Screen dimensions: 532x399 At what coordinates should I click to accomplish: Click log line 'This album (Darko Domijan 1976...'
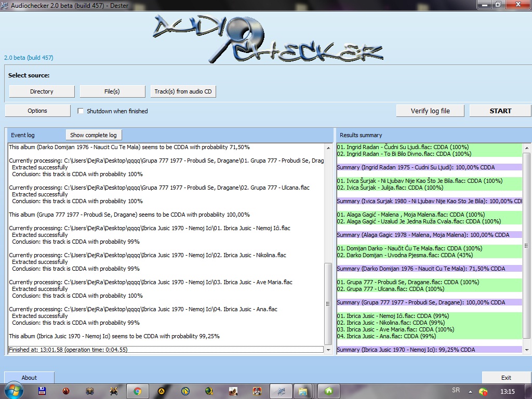[129, 147]
